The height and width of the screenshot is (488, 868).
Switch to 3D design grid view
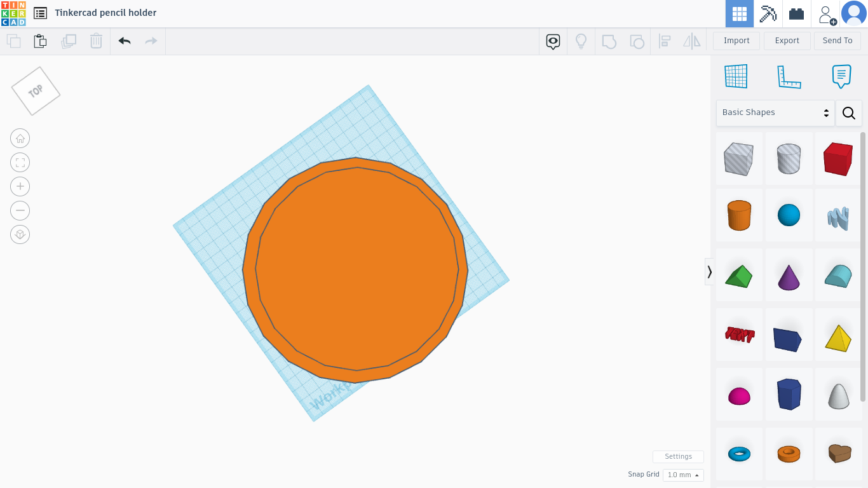739,13
